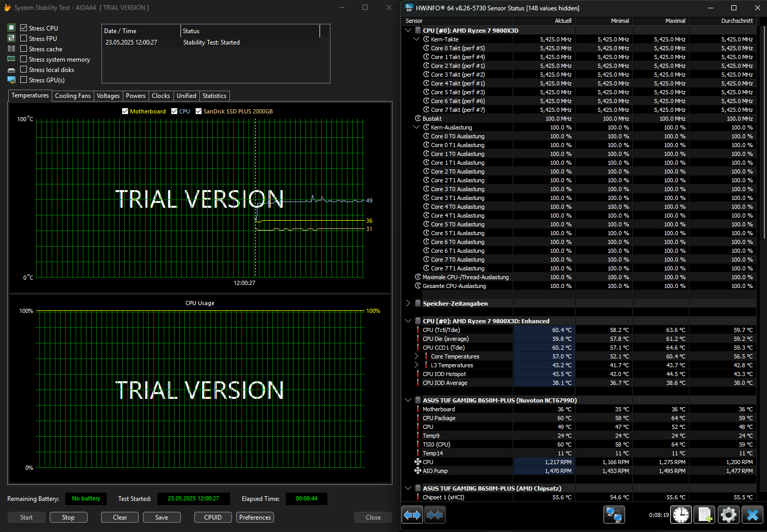
Task: Click the CPU fan icon in HWiNFO
Action: [418, 462]
